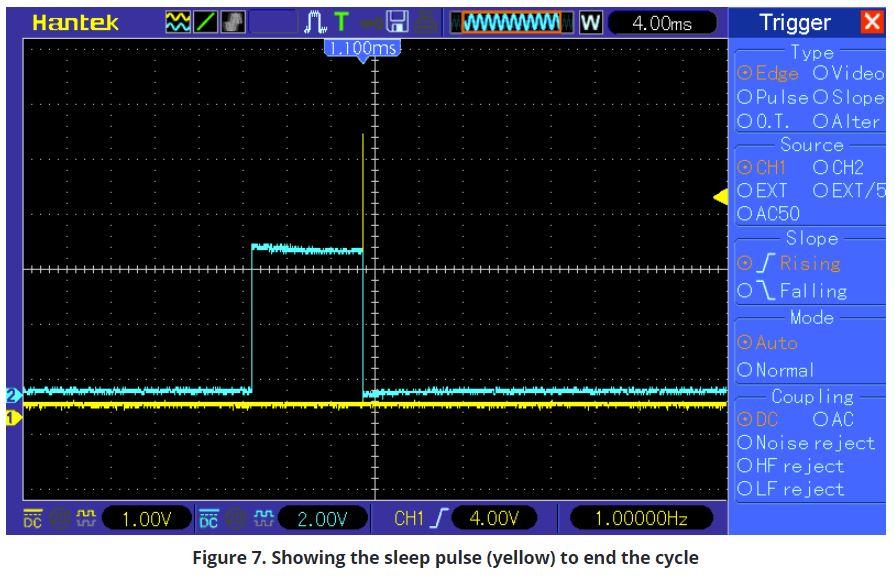Select Noise reject coupling
The height and width of the screenshot is (579, 894).
(x=806, y=443)
